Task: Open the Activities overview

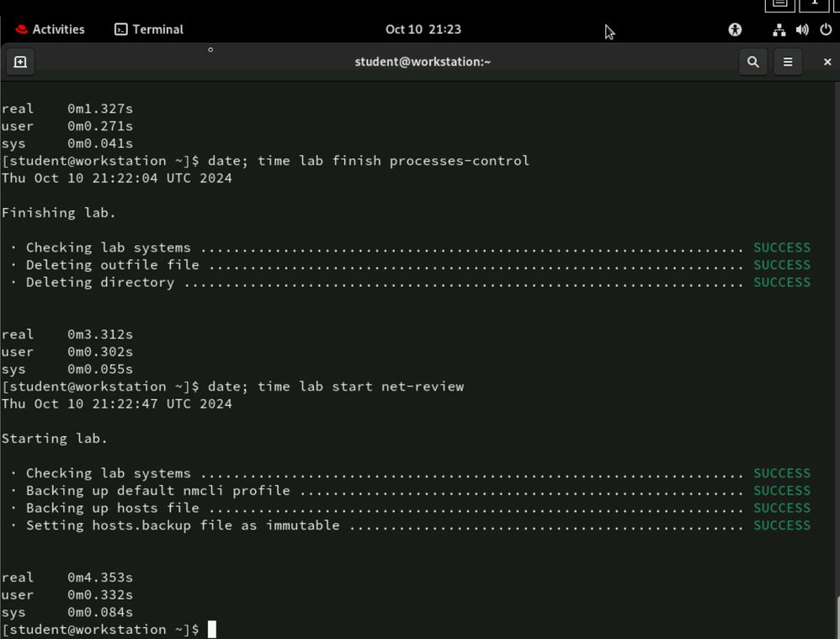Action: click(50, 29)
